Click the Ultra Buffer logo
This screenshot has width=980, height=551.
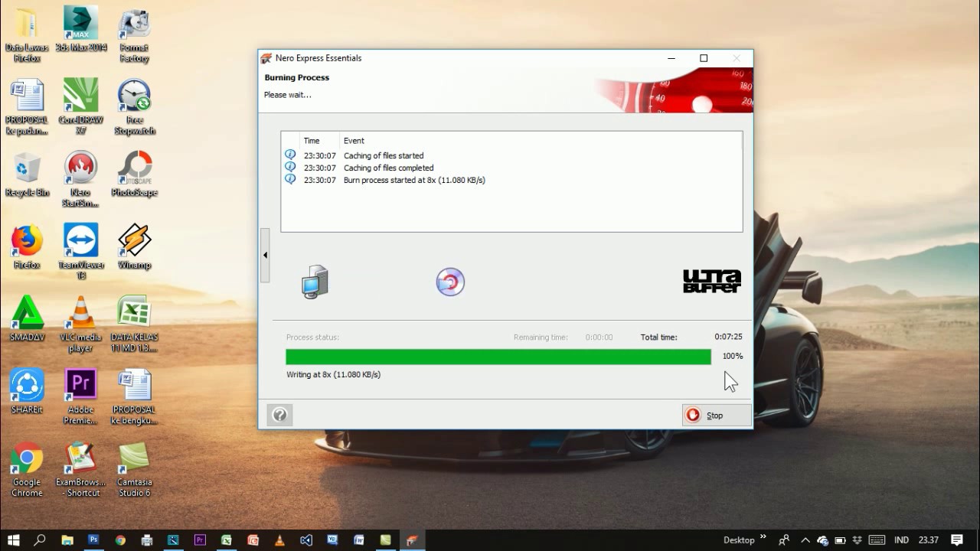712,281
